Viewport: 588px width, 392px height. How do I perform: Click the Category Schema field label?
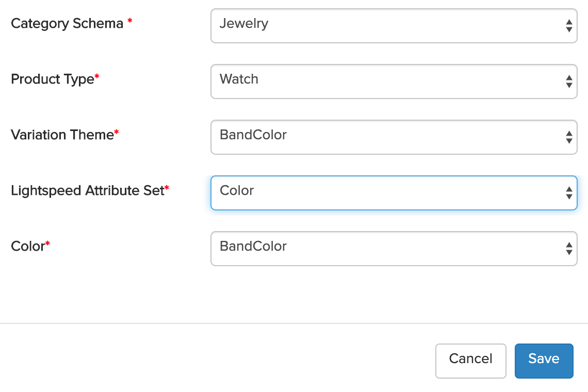tap(67, 24)
